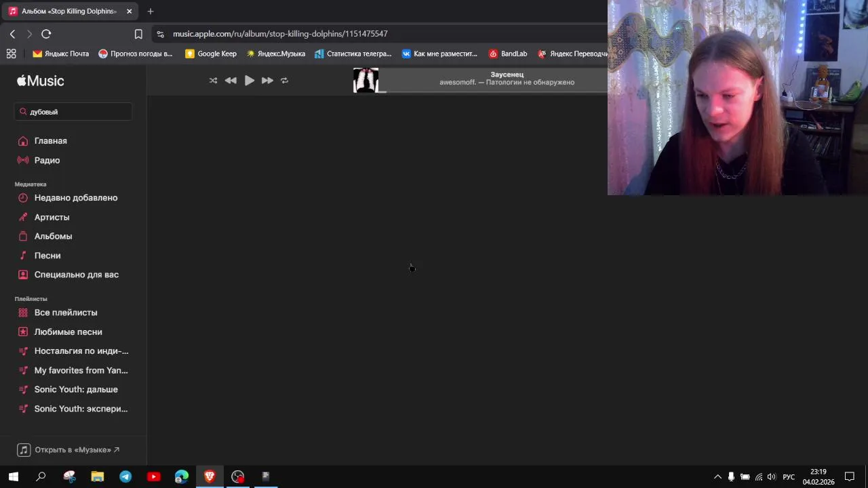Open Яндекс.Музыка bookmark
This screenshot has height=488, width=868.
[275, 54]
